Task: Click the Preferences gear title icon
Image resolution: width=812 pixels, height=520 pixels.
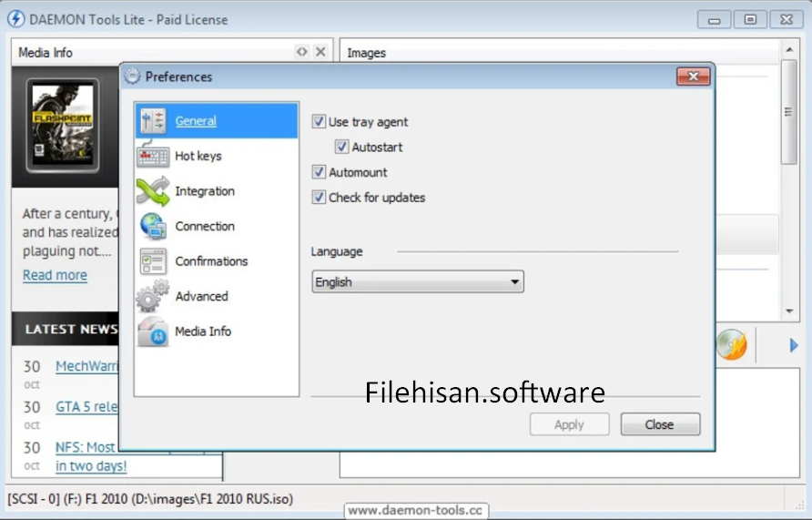Action: point(132,76)
